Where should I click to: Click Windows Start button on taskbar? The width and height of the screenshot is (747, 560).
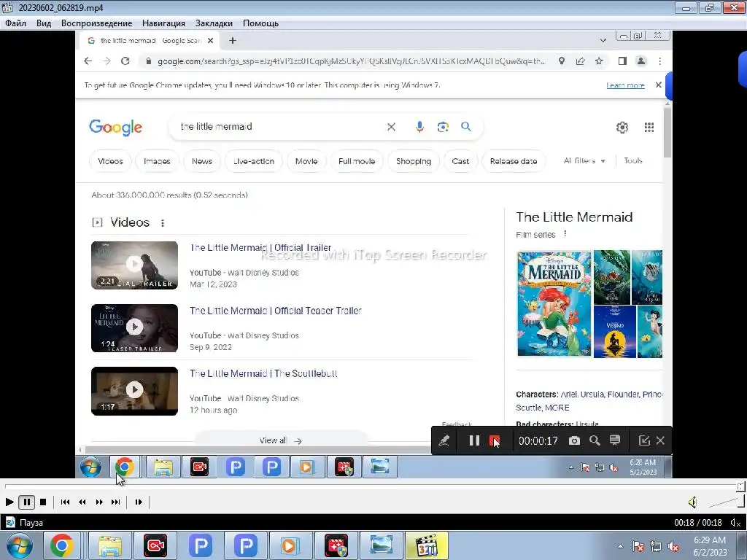pos(19,545)
